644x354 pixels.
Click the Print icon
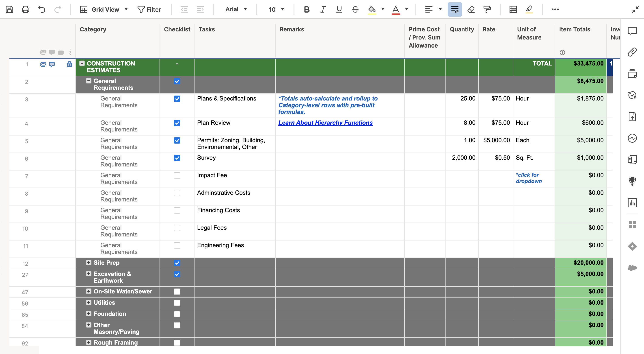[x=26, y=9]
